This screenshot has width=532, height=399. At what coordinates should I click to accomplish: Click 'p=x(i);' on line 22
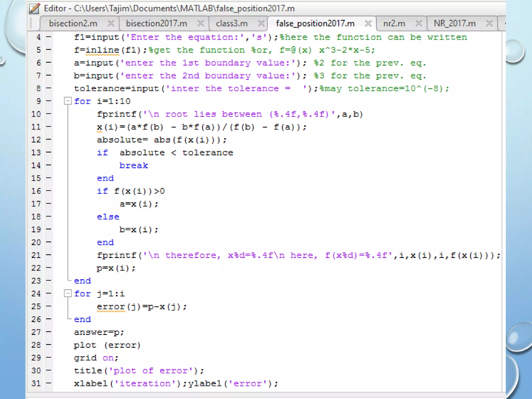[x=116, y=268]
